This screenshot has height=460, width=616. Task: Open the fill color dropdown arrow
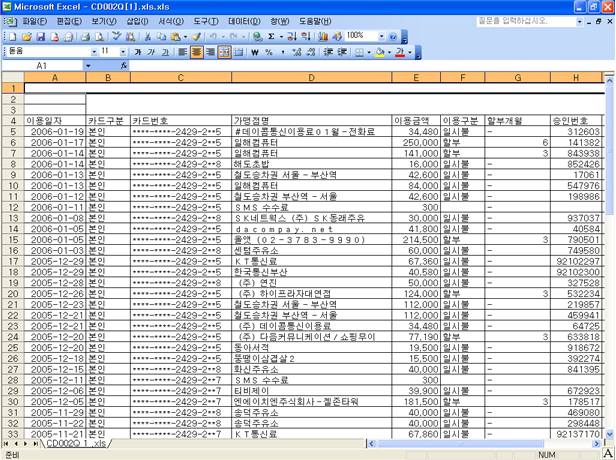pyautogui.click(x=388, y=51)
